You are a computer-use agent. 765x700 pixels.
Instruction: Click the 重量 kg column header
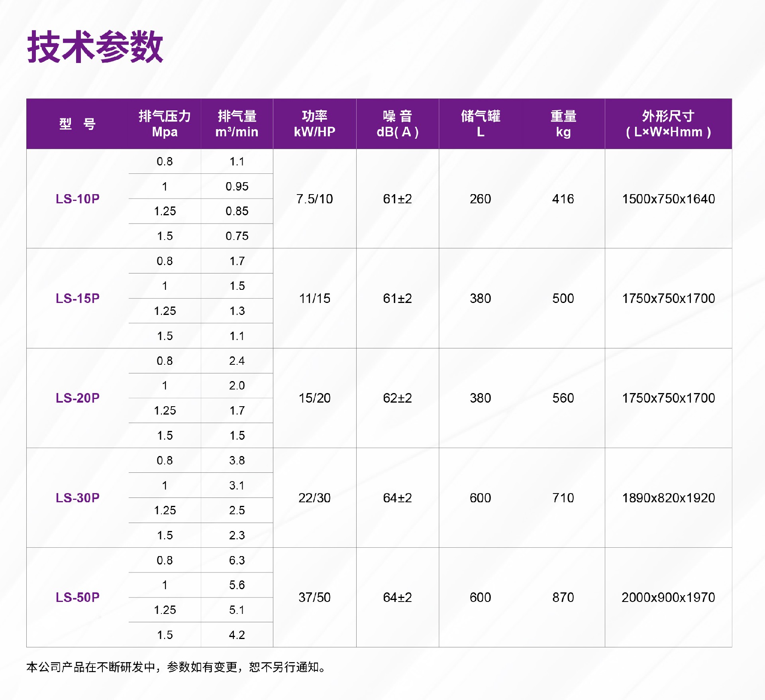point(563,124)
